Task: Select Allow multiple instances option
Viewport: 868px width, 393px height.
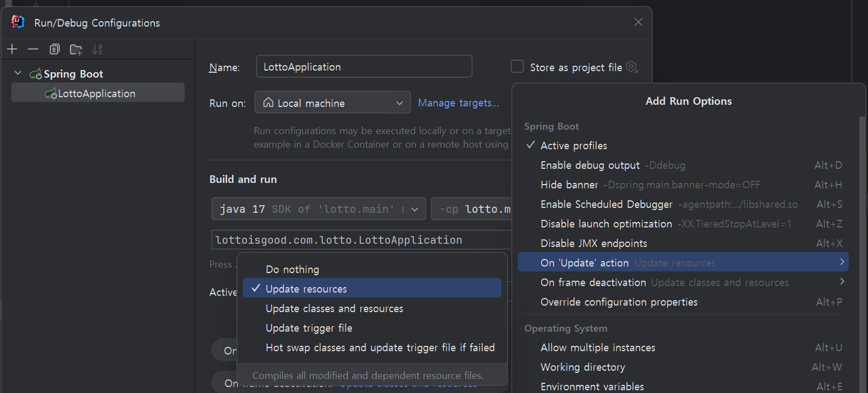Action: pyautogui.click(x=683, y=347)
